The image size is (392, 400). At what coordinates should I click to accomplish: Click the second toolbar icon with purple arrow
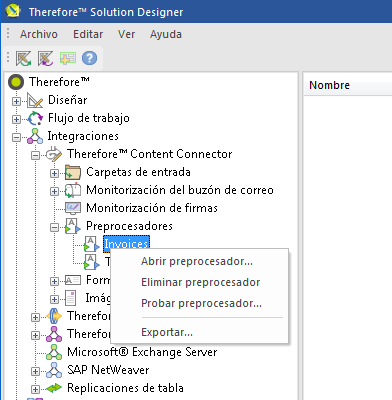coord(45,58)
